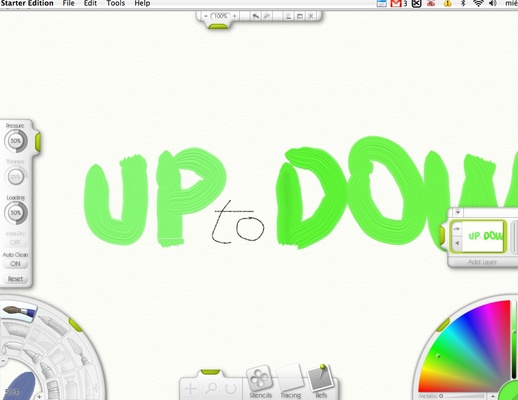Screen dimensions: 518x400
Task: Open the Starter Edition application menu
Action: 27,3
